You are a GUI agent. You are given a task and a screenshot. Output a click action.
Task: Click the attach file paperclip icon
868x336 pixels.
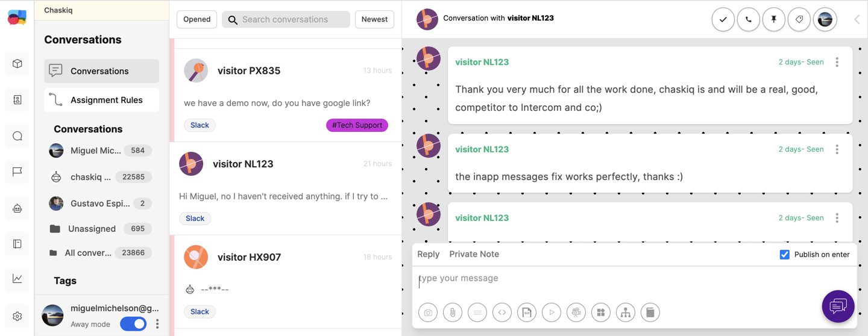(453, 313)
